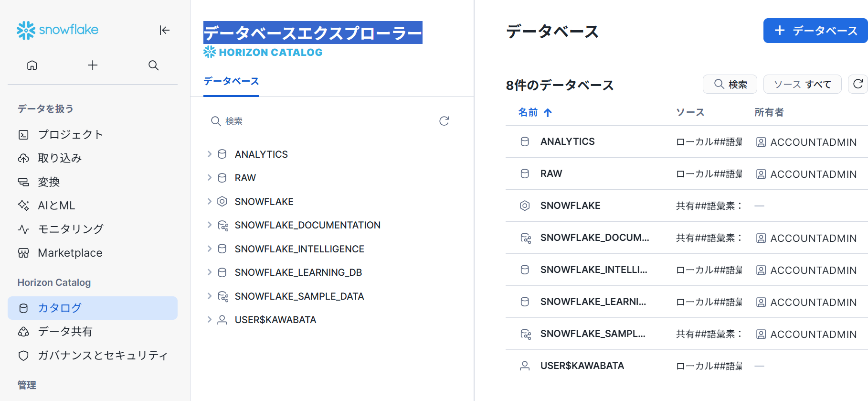Select the データベース tab
Viewport: 868px width, 401px height.
[231, 81]
